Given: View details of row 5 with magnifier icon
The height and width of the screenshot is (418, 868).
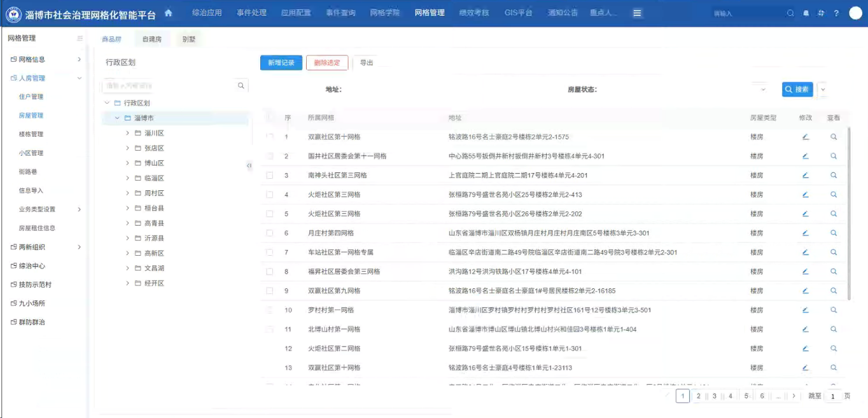Looking at the screenshot, I should 833,214.
